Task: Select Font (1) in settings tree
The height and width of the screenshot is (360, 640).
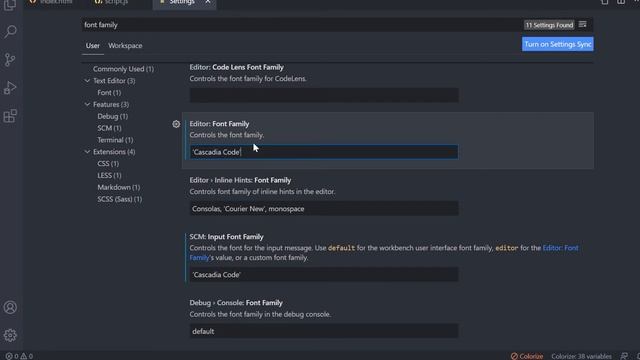Action: click(x=109, y=93)
